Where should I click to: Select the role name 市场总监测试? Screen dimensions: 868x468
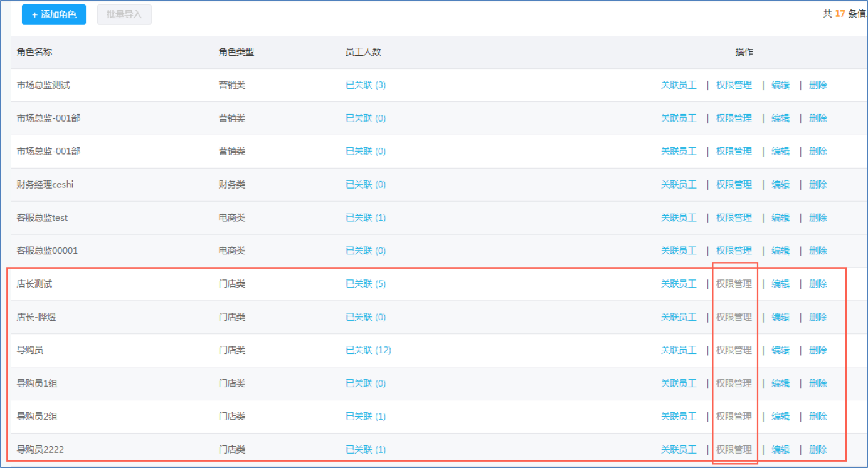[x=43, y=85]
